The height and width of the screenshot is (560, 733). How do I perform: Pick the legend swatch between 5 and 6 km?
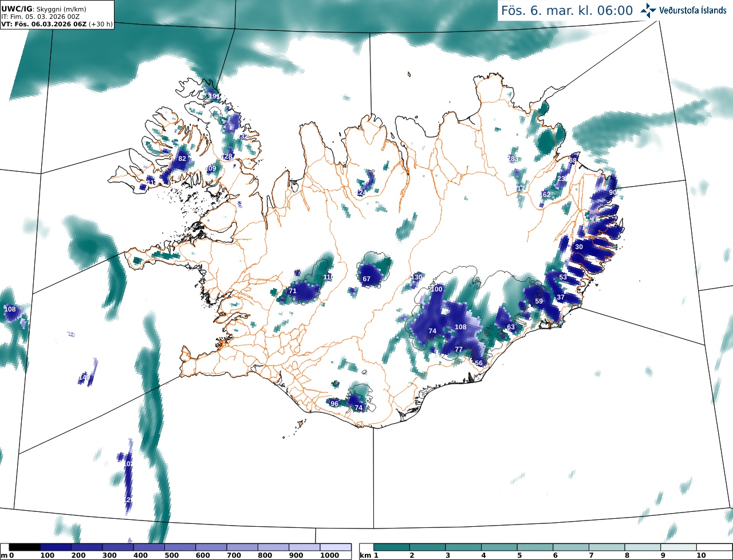point(535,547)
